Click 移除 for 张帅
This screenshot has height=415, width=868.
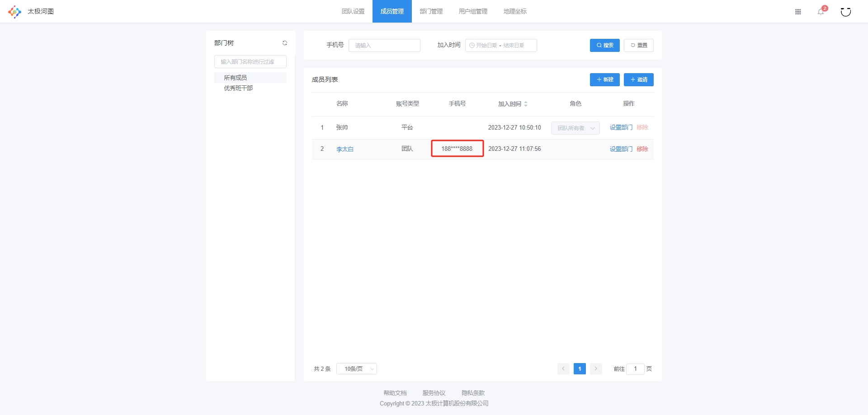pyautogui.click(x=642, y=127)
